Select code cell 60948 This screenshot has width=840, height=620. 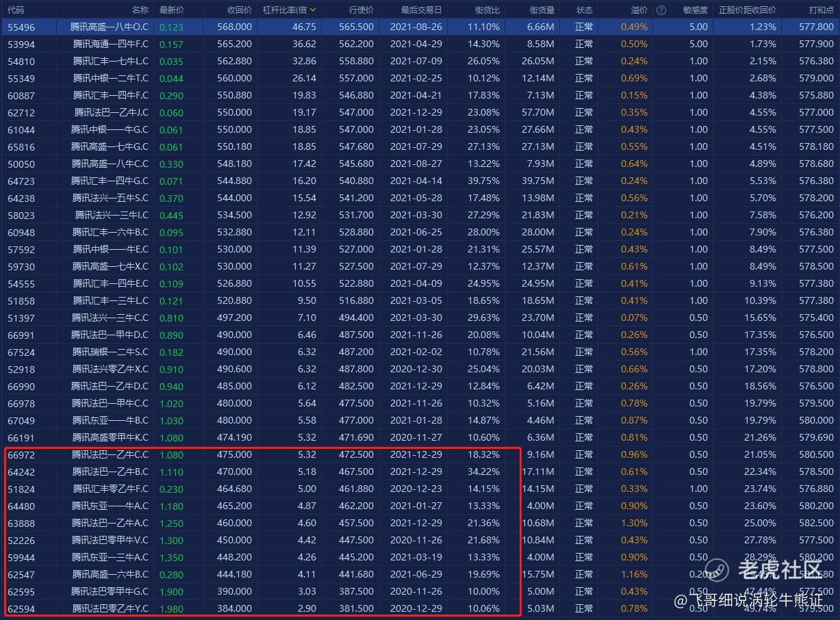(21, 232)
